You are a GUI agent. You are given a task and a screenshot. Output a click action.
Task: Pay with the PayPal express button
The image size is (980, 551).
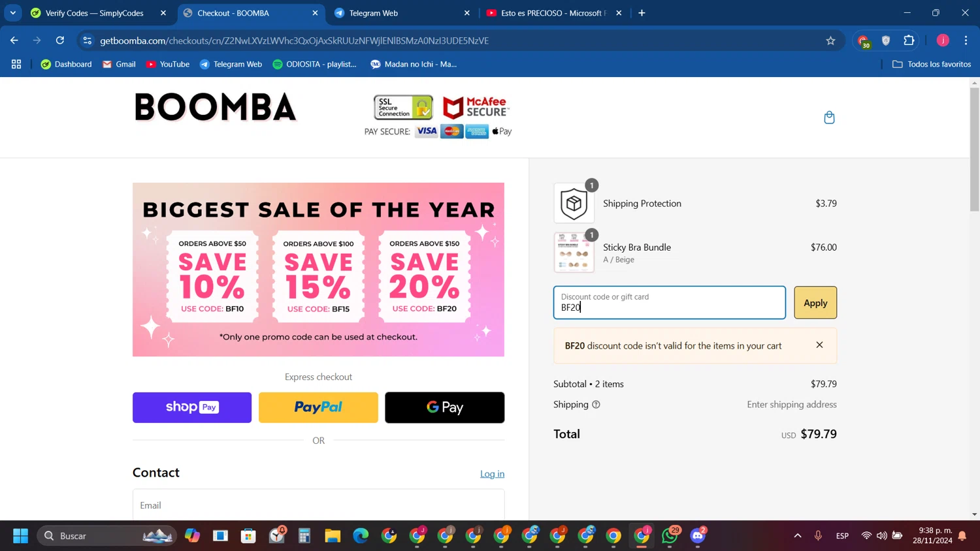click(x=318, y=407)
